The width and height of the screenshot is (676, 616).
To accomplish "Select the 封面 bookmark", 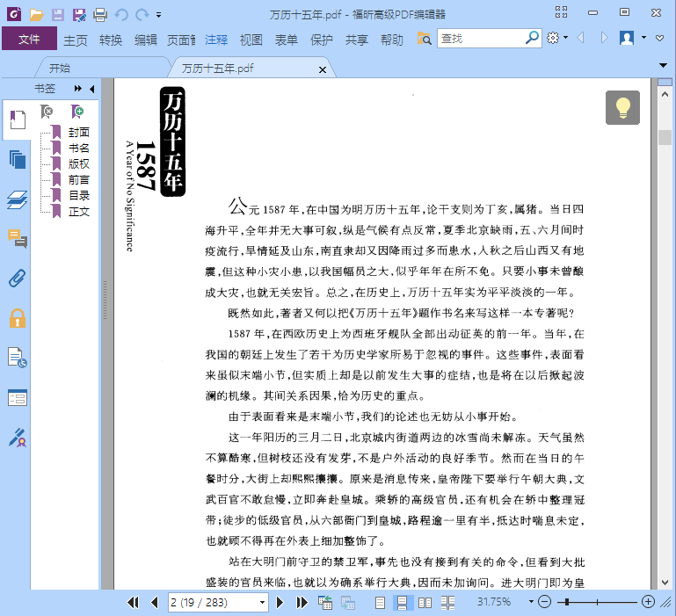I will 79,133.
